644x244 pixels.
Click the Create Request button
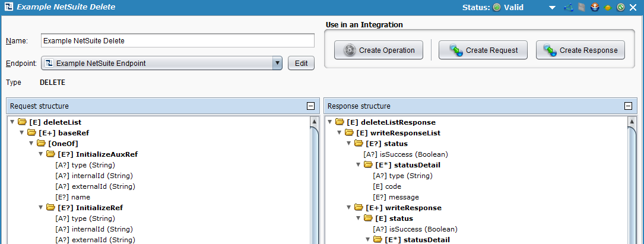(x=483, y=50)
